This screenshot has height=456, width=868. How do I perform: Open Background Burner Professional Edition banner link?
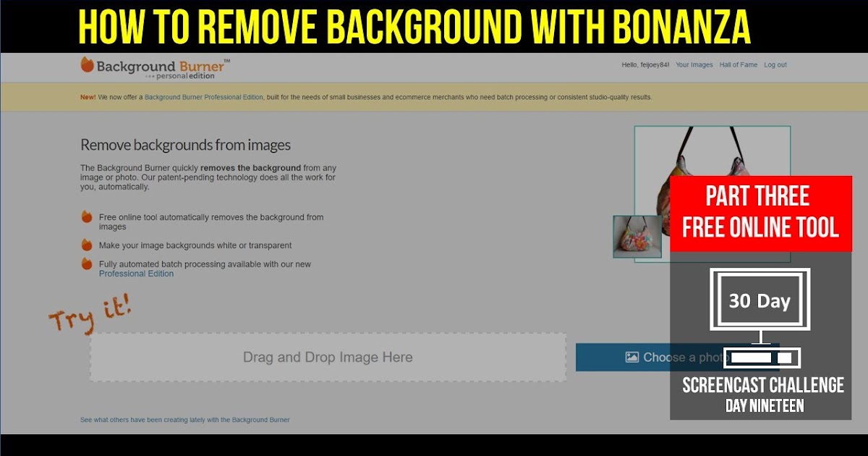[x=204, y=97]
